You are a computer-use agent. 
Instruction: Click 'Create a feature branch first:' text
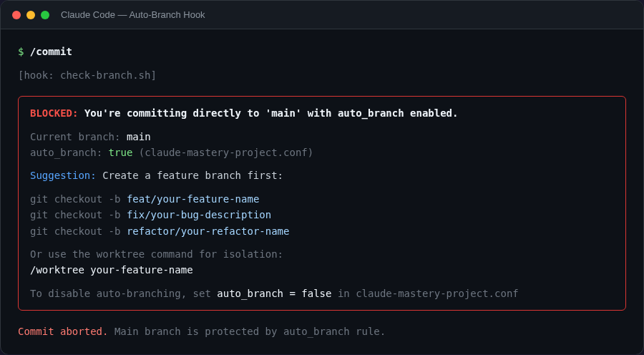pyautogui.click(x=192, y=175)
